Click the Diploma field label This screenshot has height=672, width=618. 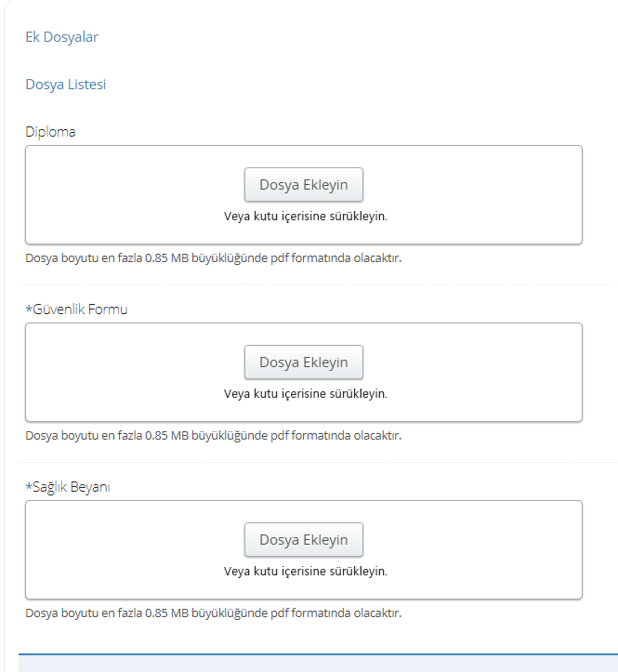click(x=50, y=132)
